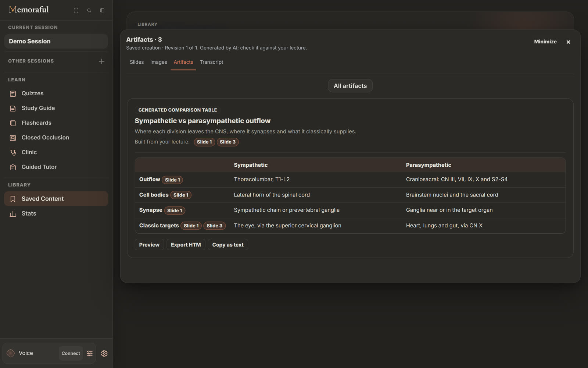Viewport: 588px width, 368px height.
Task: Click Copy as text button
Action: click(x=228, y=245)
